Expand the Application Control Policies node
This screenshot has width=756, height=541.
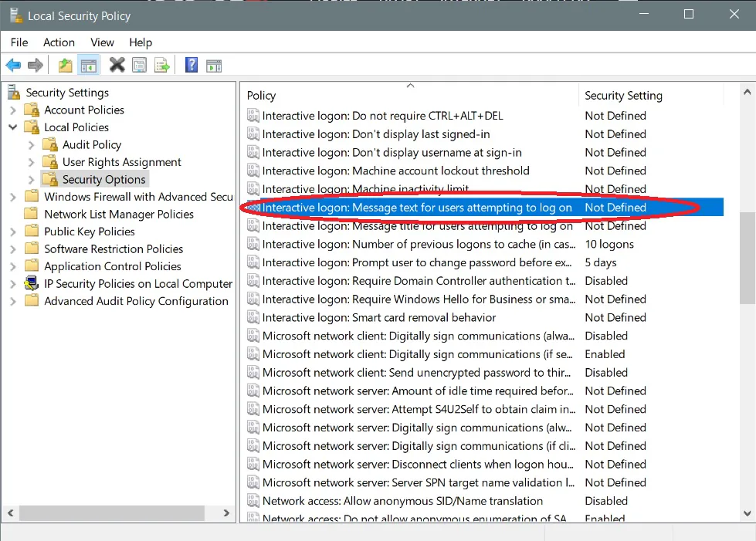13,266
